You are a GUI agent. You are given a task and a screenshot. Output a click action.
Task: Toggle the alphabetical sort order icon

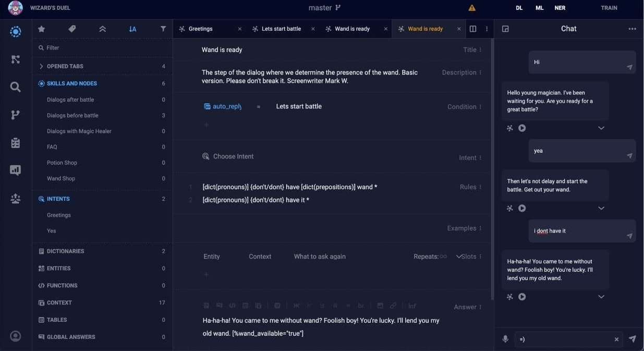[x=132, y=29]
